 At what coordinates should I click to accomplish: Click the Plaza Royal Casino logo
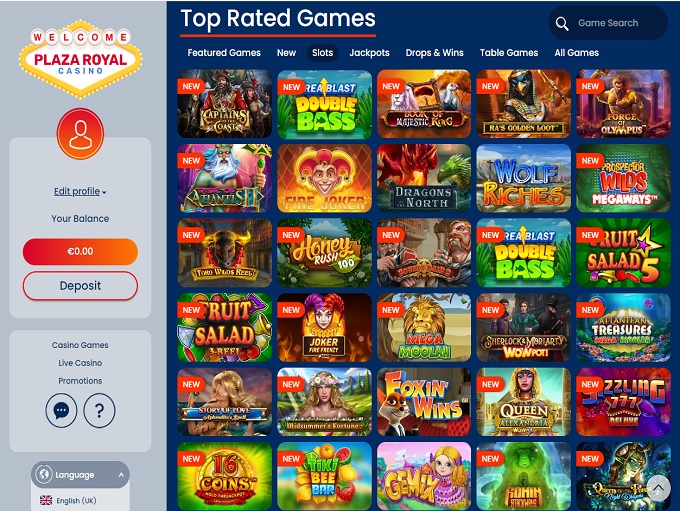point(80,59)
